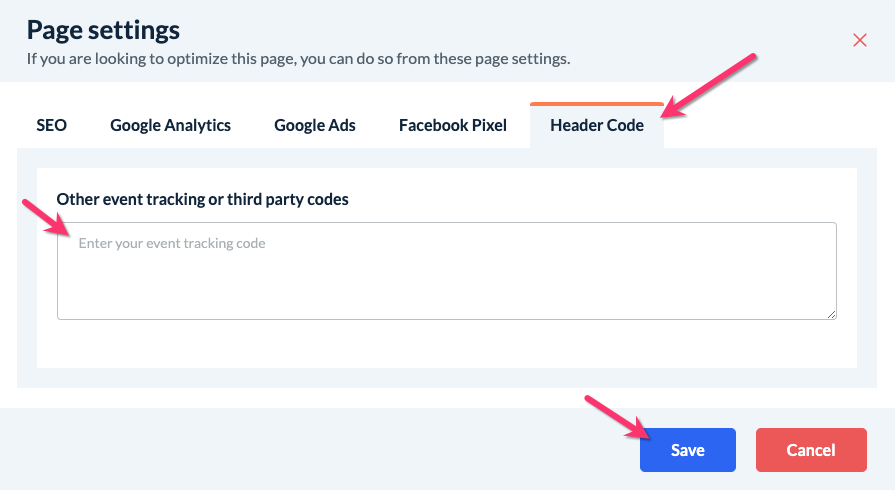Click the pink arrow pointing at Save
The height and width of the screenshot is (490, 895).
[616, 417]
